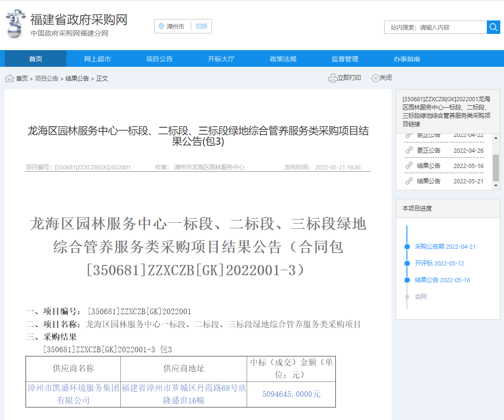The width and height of the screenshot is (504, 420).
Task: Click link icon beside 更正公告 2022-04-26
Action: coord(409,150)
